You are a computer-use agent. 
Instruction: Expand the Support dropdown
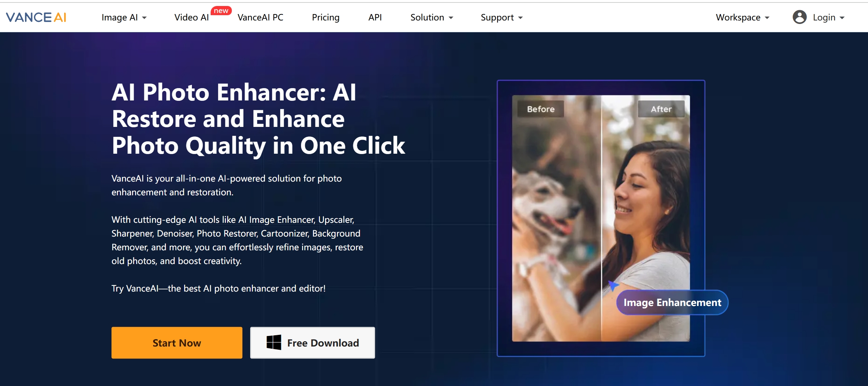point(502,17)
